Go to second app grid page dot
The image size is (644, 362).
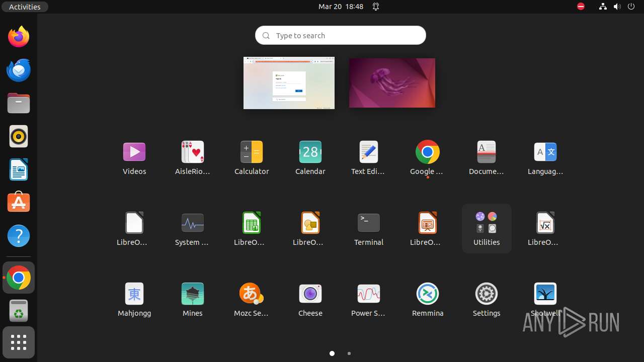point(349,353)
